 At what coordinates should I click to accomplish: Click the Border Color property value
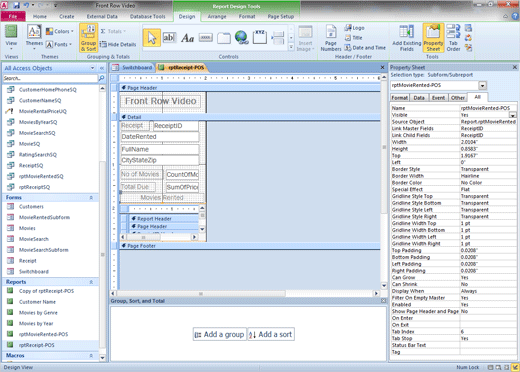[488, 183]
